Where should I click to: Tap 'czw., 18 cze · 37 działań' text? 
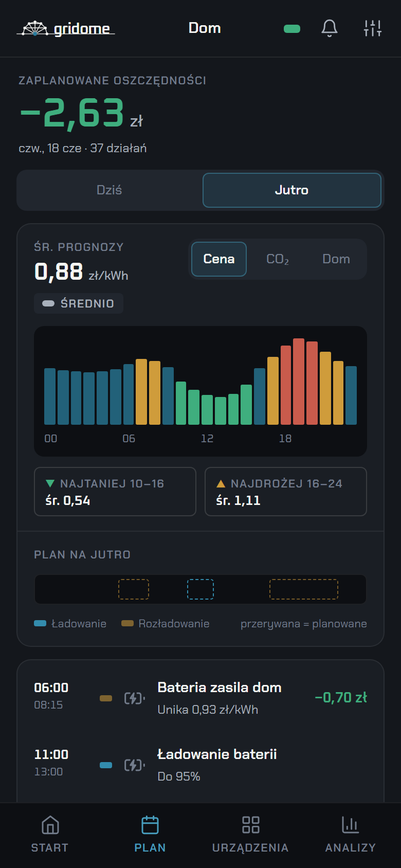point(83,148)
